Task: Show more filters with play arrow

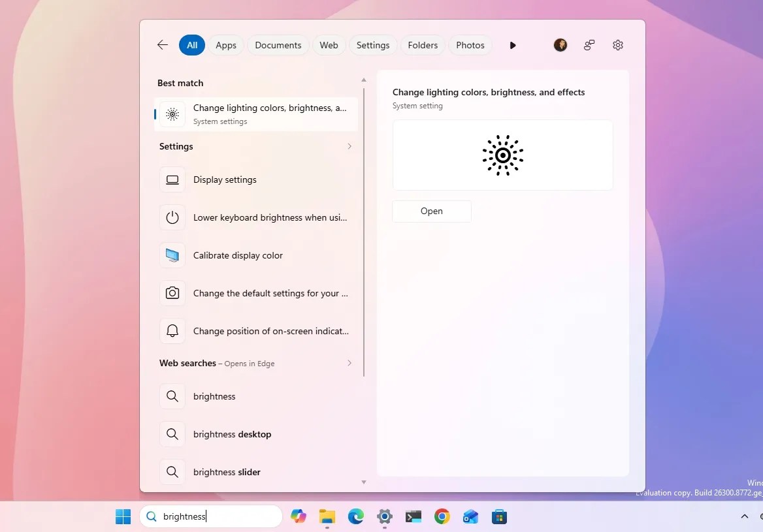Action: point(512,45)
